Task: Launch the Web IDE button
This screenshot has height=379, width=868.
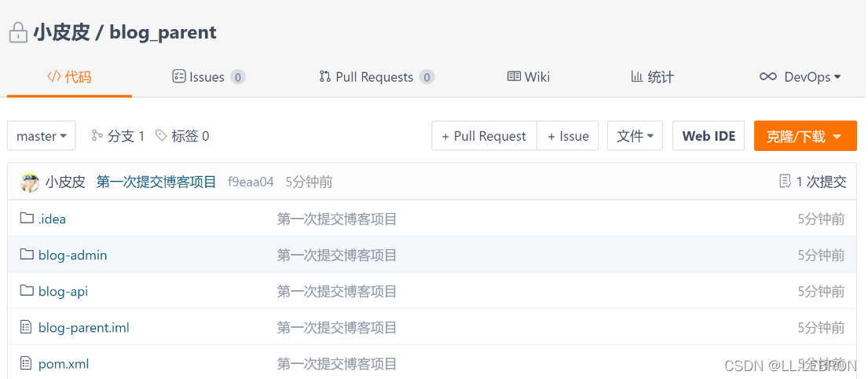Action: (709, 136)
